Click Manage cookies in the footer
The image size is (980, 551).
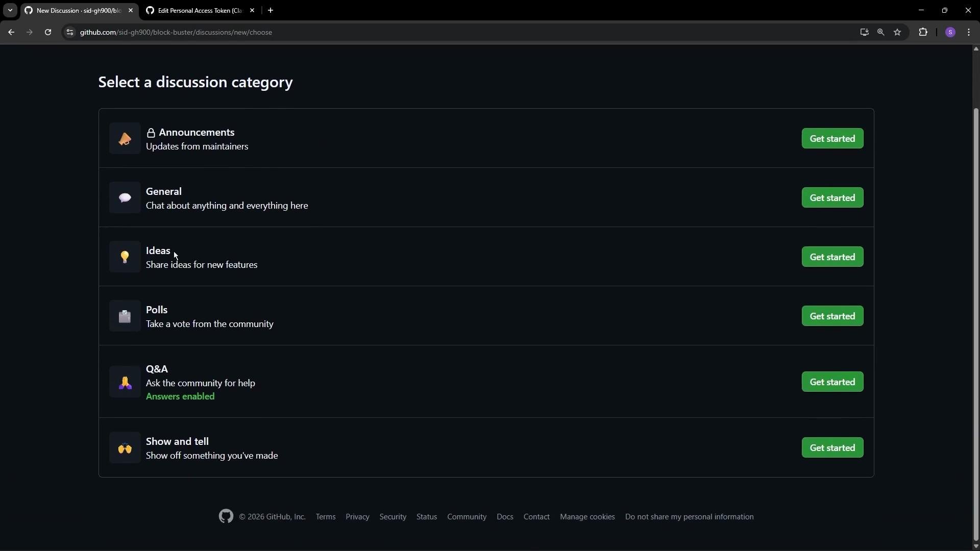coord(587,517)
